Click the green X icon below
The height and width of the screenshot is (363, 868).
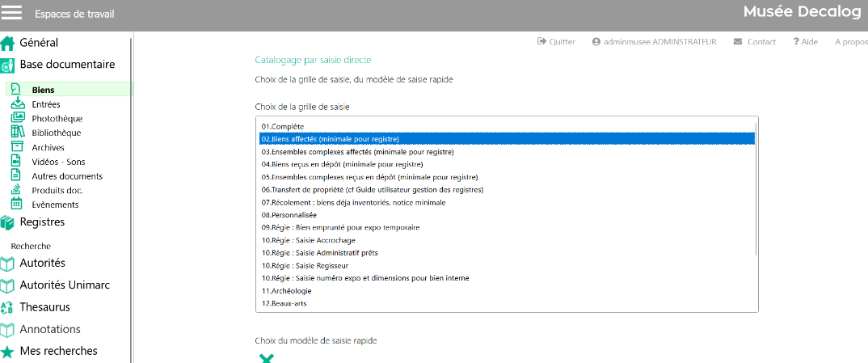[x=265, y=358]
